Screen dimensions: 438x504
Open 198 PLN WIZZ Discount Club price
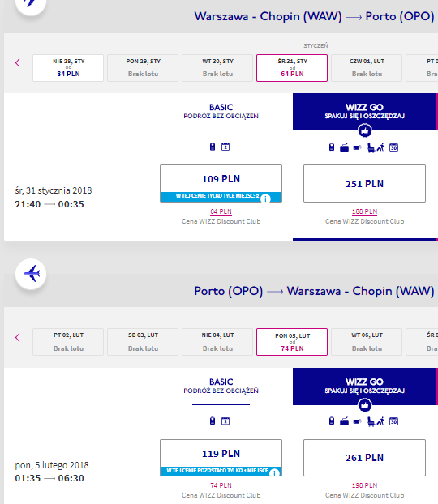pyautogui.click(x=364, y=485)
